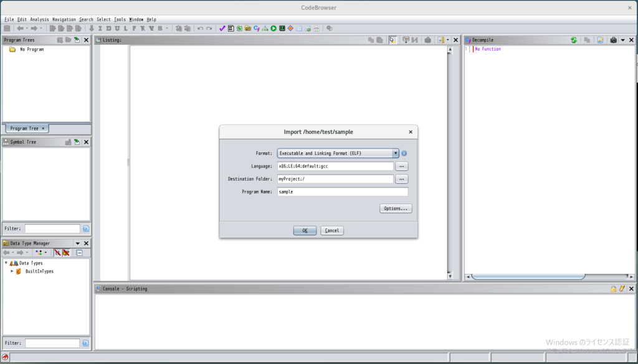
Task: Collapse the Data Types tree node
Action: (x=6, y=263)
